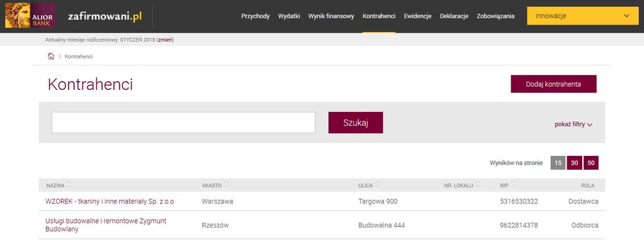
Task: Open Deklaracje menu
Action: pyautogui.click(x=454, y=16)
